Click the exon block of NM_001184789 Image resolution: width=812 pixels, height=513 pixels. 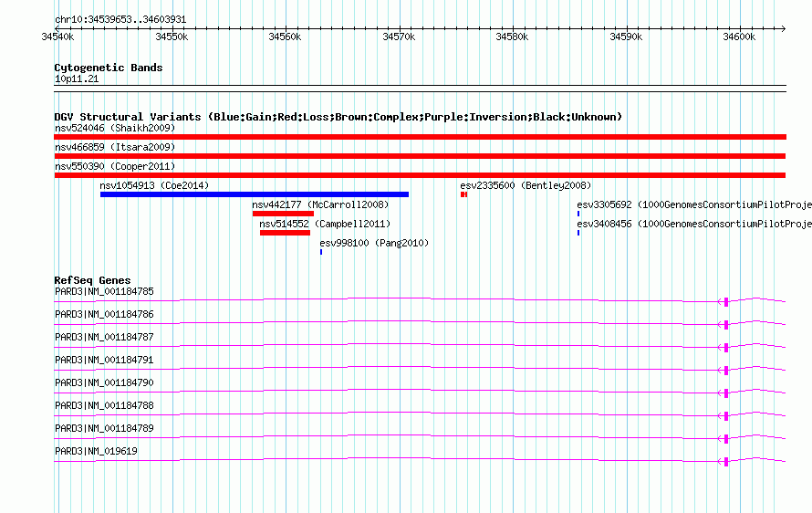point(726,438)
